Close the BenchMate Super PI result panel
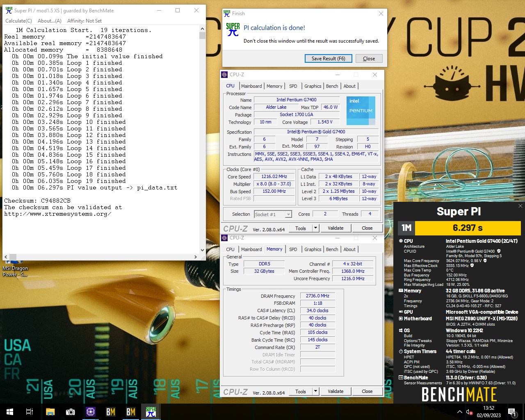525x420 pixels. [520, 206]
